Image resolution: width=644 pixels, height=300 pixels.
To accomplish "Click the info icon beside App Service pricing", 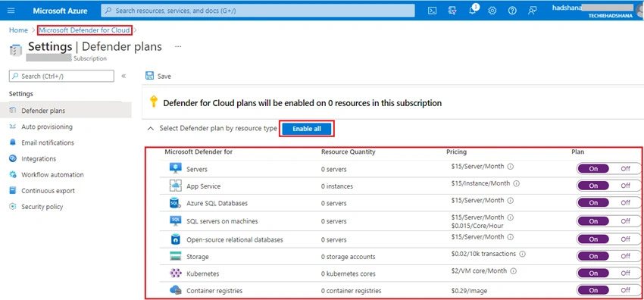I will pos(517,183).
